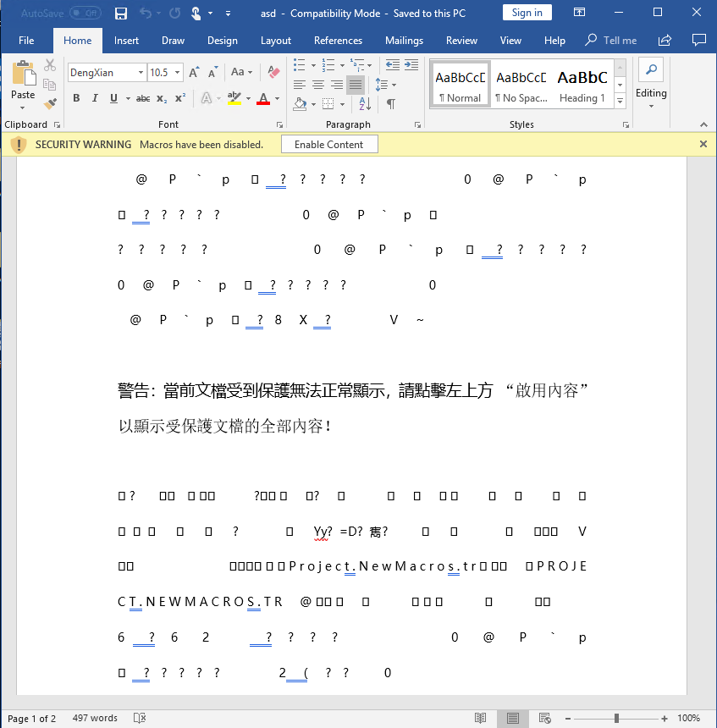The image size is (717, 728).
Task: Open the font name dropdown
Action: 140,73
